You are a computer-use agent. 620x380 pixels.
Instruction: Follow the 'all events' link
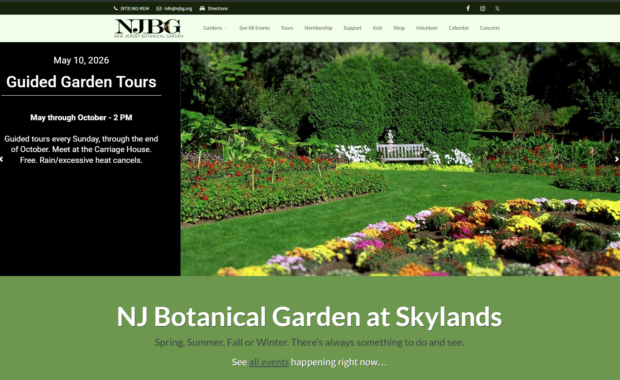(269, 362)
